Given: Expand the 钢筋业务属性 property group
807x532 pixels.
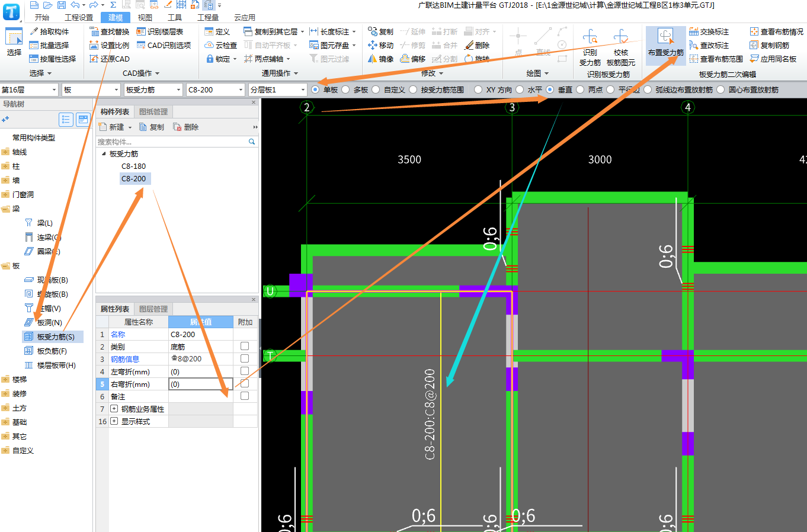Looking at the screenshot, I should pos(114,409).
